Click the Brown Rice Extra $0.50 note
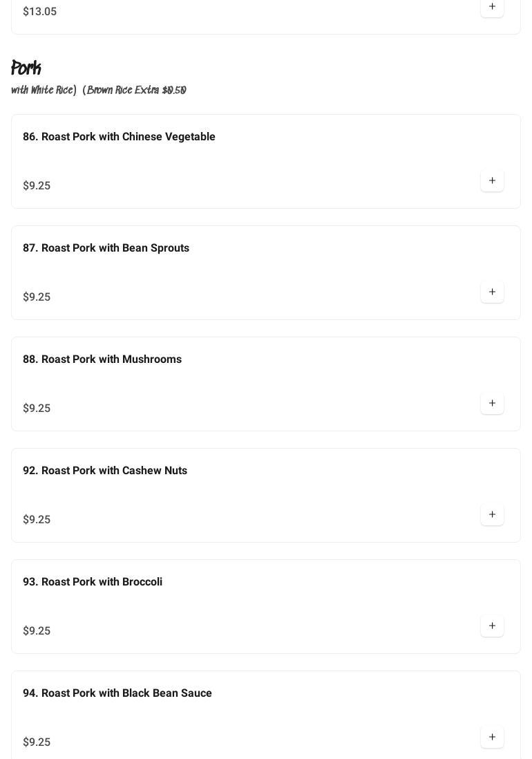Screen dimensions: 532x759 [136, 91]
